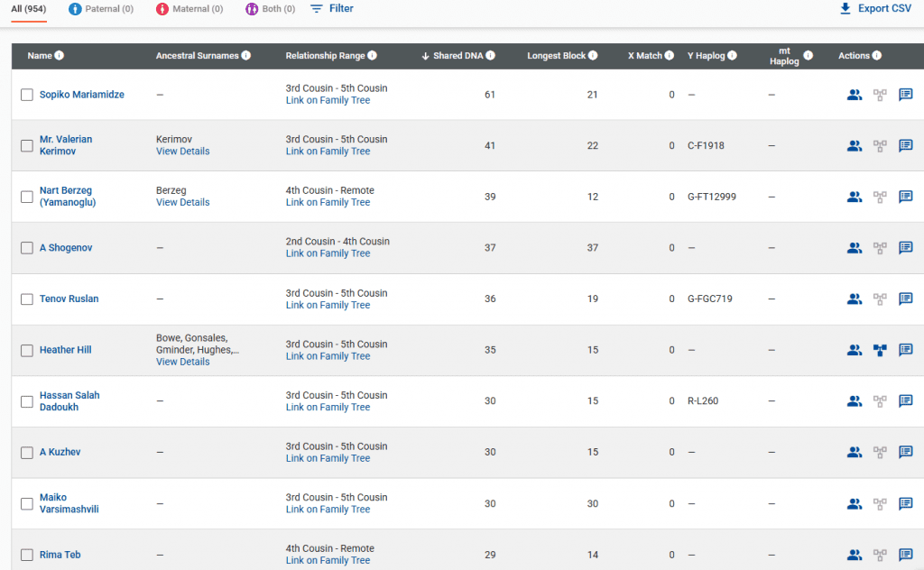
Task: Select checkbox for A Shogenov
Action: tap(27, 248)
